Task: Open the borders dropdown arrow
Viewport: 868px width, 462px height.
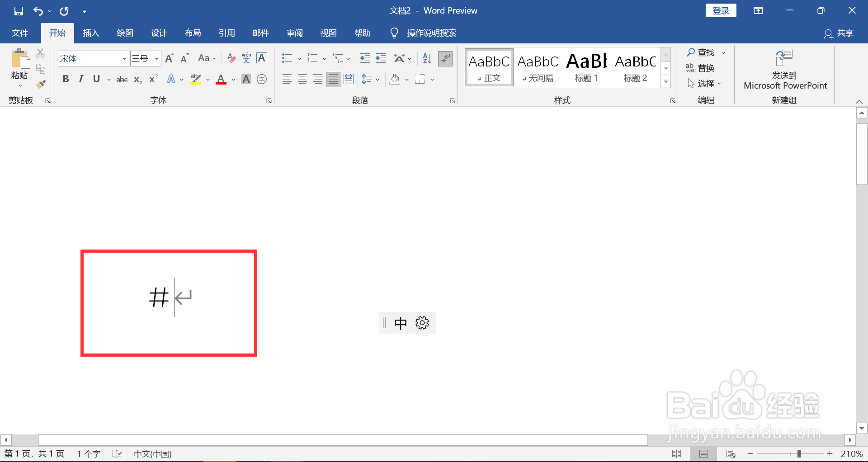Action: [x=432, y=80]
